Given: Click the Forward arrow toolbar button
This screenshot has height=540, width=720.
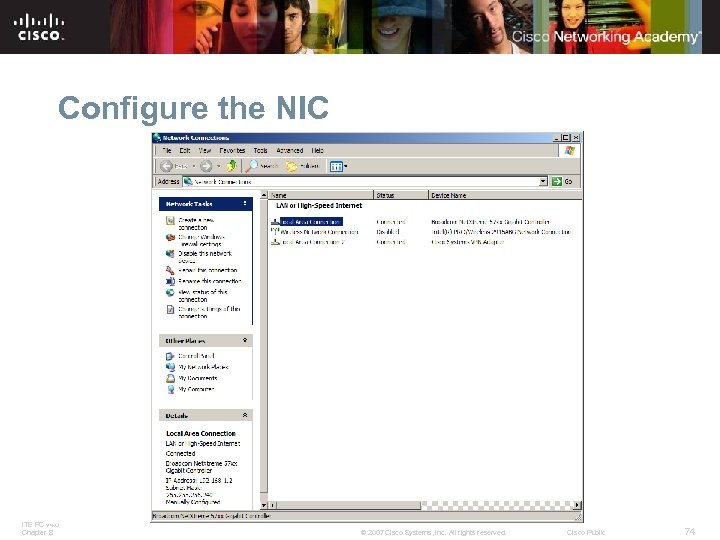Looking at the screenshot, I should pos(206,166).
